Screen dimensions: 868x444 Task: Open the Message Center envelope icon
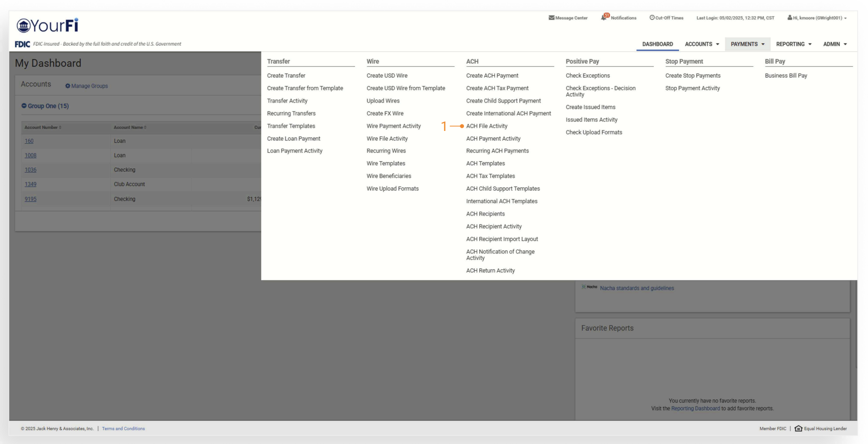[x=551, y=18]
